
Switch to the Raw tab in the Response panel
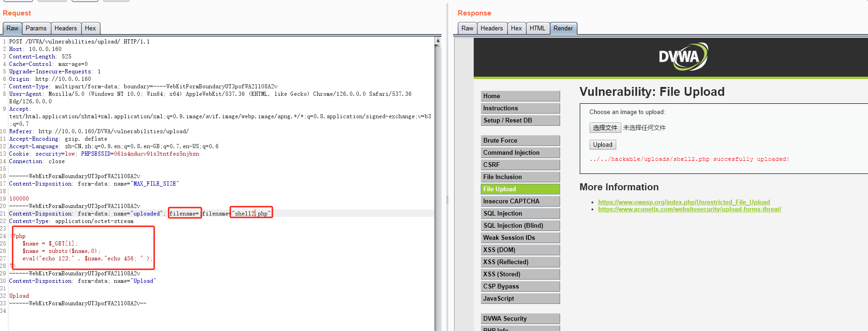pos(467,28)
